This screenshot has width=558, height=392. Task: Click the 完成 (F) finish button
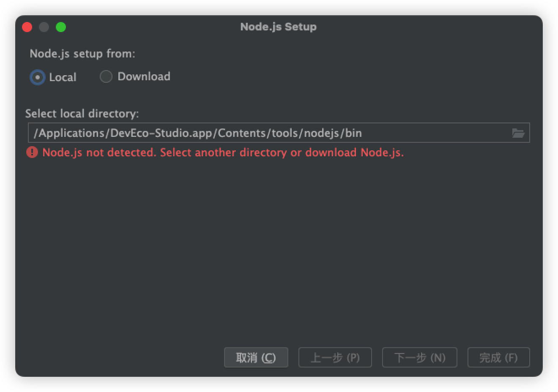click(x=498, y=358)
